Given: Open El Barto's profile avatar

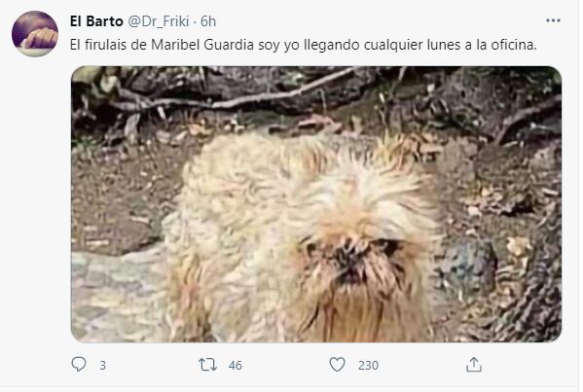Looking at the screenshot, I should click(35, 34).
